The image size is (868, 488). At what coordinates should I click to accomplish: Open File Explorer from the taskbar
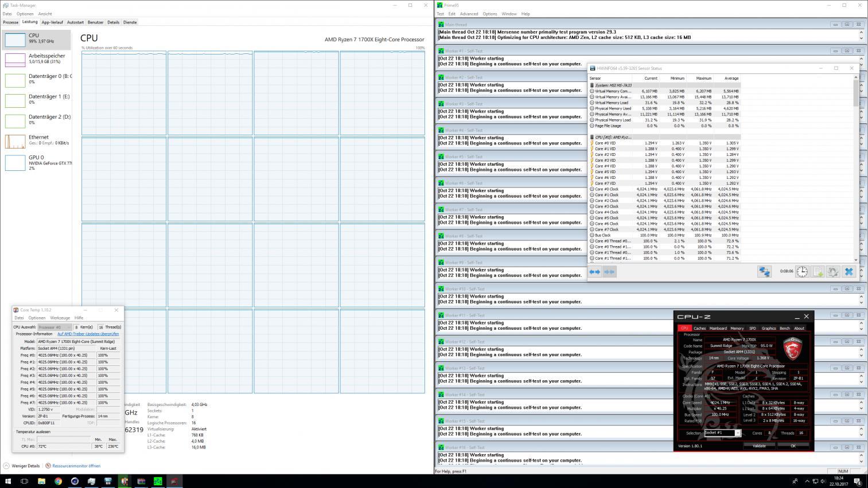(41, 481)
